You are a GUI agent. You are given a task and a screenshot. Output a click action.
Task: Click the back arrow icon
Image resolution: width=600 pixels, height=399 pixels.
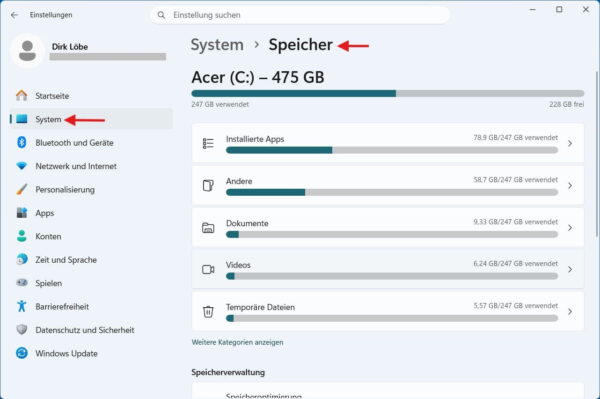(x=15, y=15)
